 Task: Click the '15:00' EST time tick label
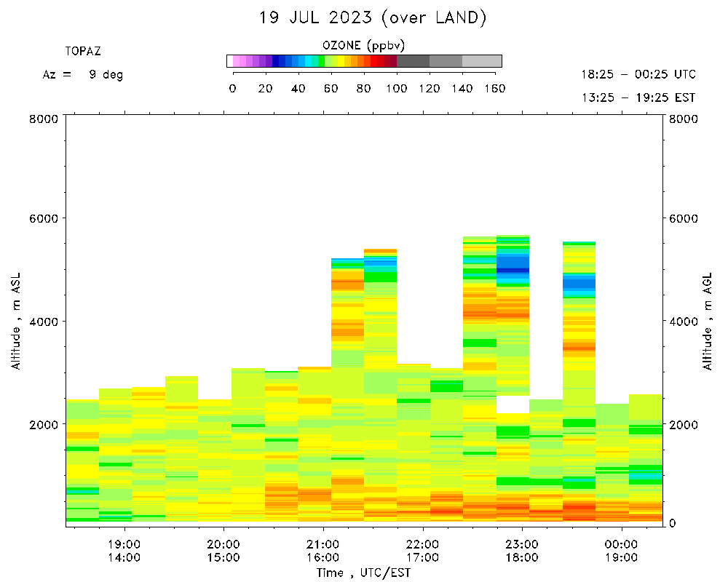[223, 557]
